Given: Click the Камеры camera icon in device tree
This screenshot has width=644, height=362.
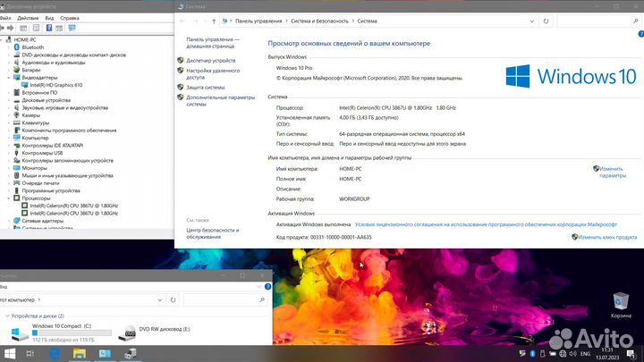Looking at the screenshot, I should click(16, 115).
